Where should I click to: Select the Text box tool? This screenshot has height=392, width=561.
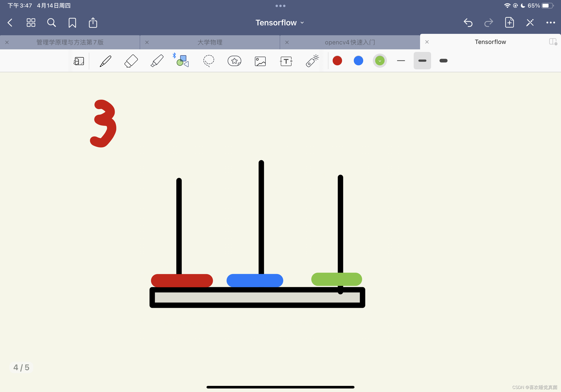click(x=286, y=61)
